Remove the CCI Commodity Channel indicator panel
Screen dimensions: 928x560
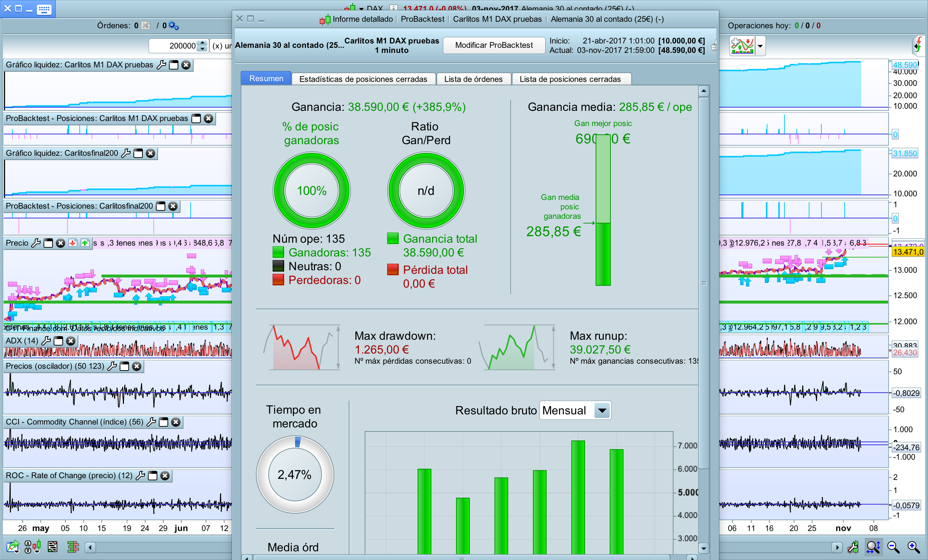tap(176, 422)
